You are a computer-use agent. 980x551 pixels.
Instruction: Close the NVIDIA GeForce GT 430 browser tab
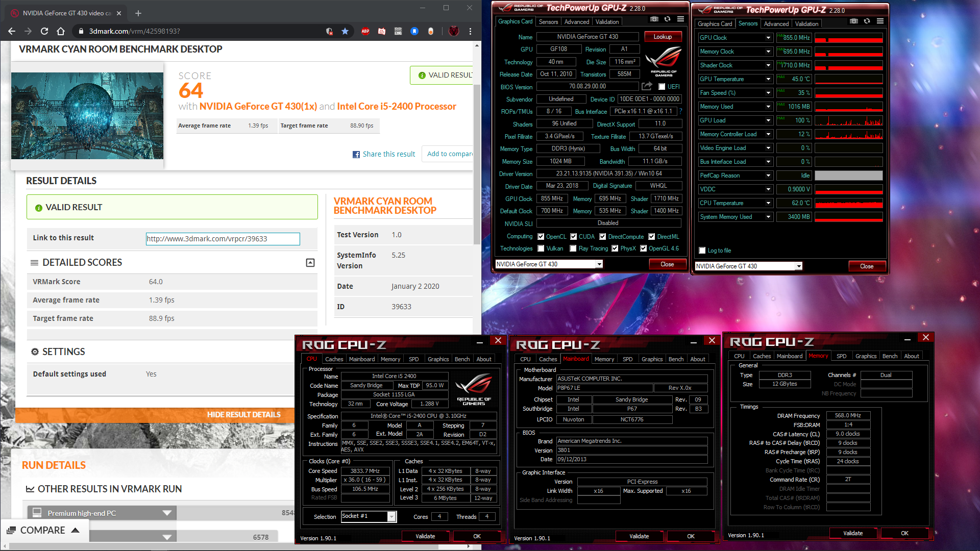pos(119,13)
